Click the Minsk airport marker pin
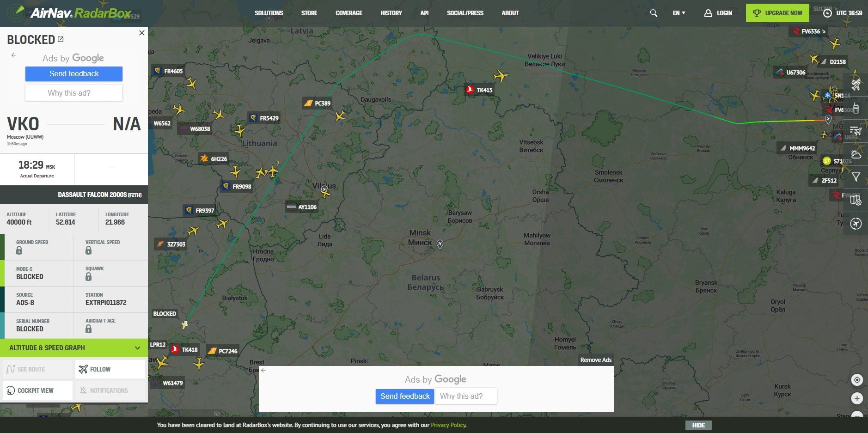The image size is (868, 433). pos(440,244)
